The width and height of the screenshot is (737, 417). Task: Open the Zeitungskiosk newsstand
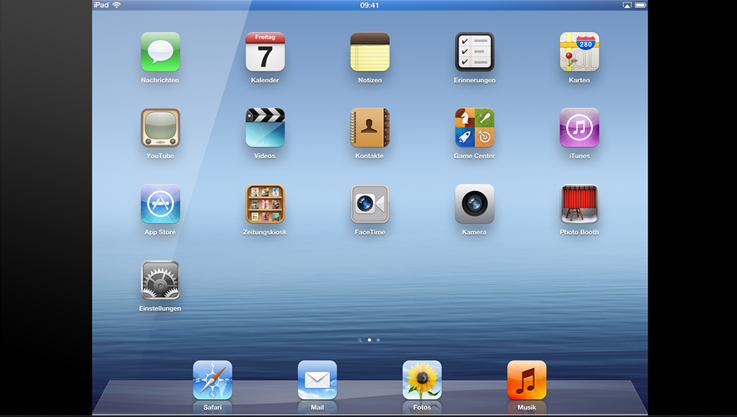(x=265, y=204)
